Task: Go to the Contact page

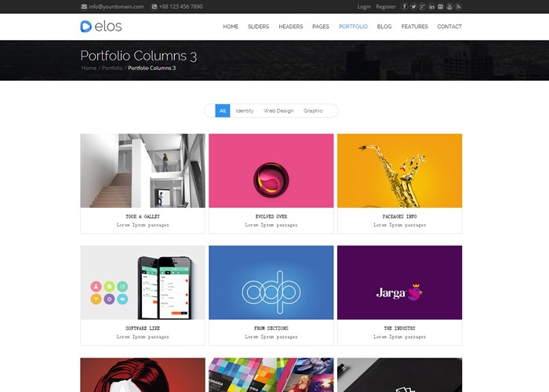Action: (x=449, y=27)
